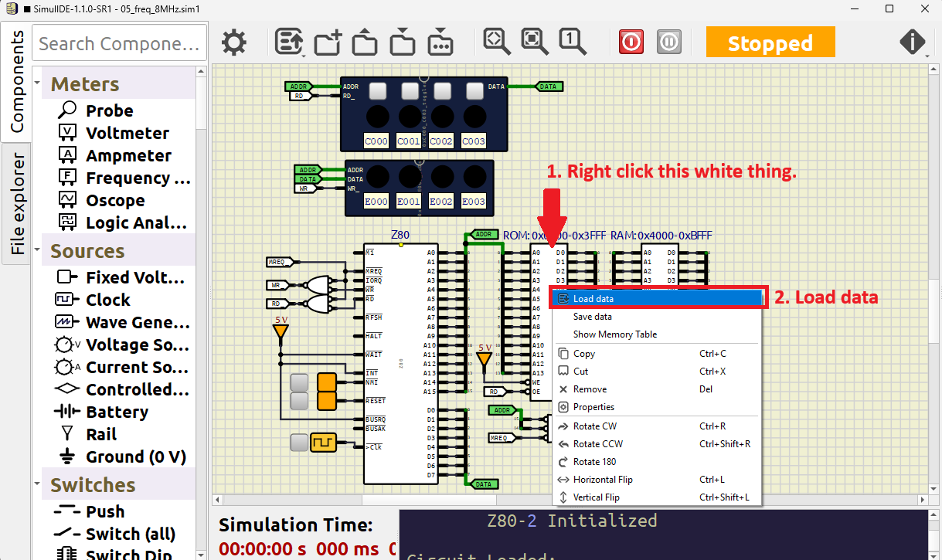Collapse the Switches category arrow
Image resolution: width=942 pixels, height=560 pixels.
point(37,484)
